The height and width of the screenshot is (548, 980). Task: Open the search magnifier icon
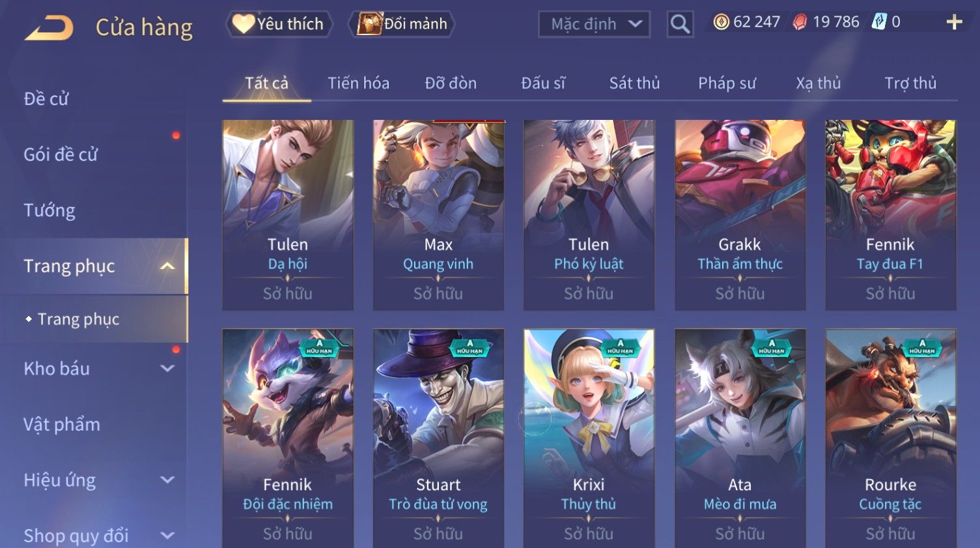[680, 24]
